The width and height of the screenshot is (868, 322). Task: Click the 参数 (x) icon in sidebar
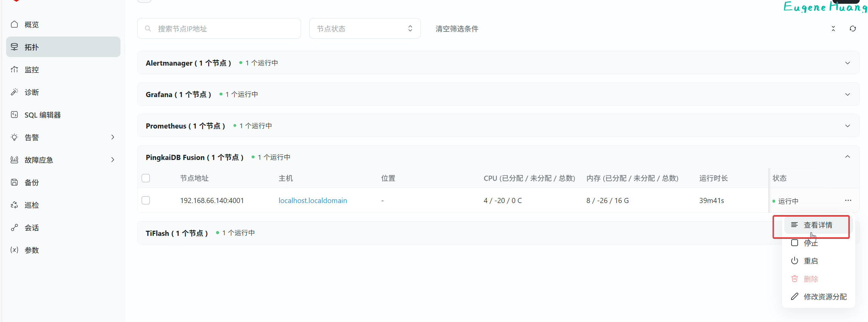(14, 250)
